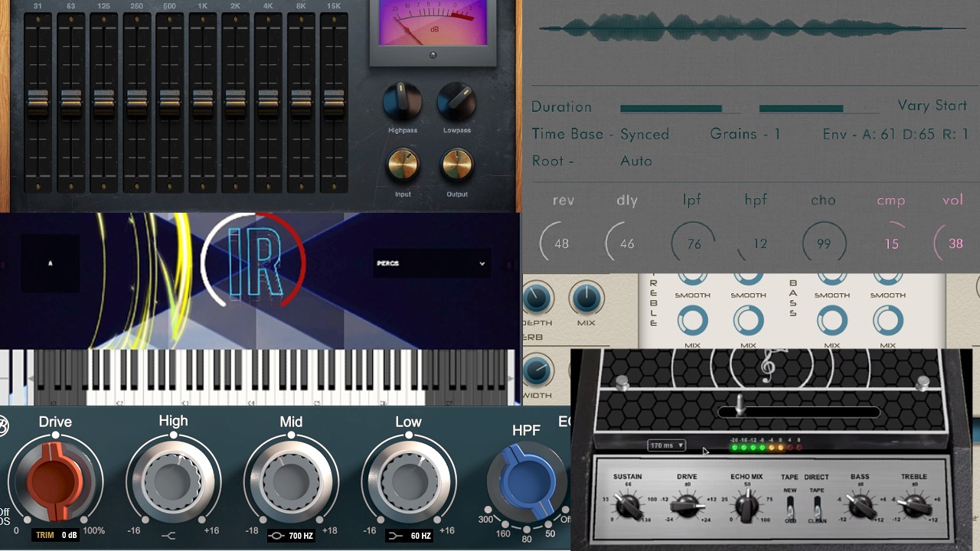This screenshot has height=551, width=980.
Task: Click the left Mix ring knob in Treble section
Action: pyautogui.click(x=692, y=321)
